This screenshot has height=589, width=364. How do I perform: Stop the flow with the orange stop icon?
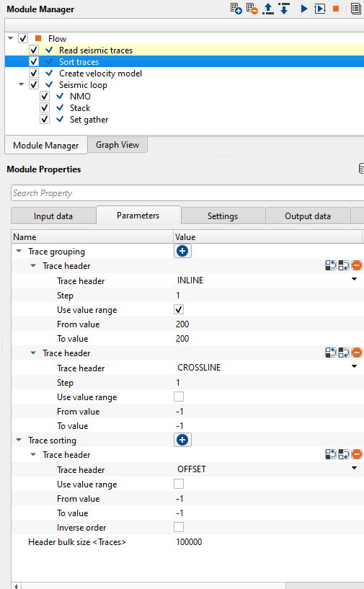[x=336, y=9]
